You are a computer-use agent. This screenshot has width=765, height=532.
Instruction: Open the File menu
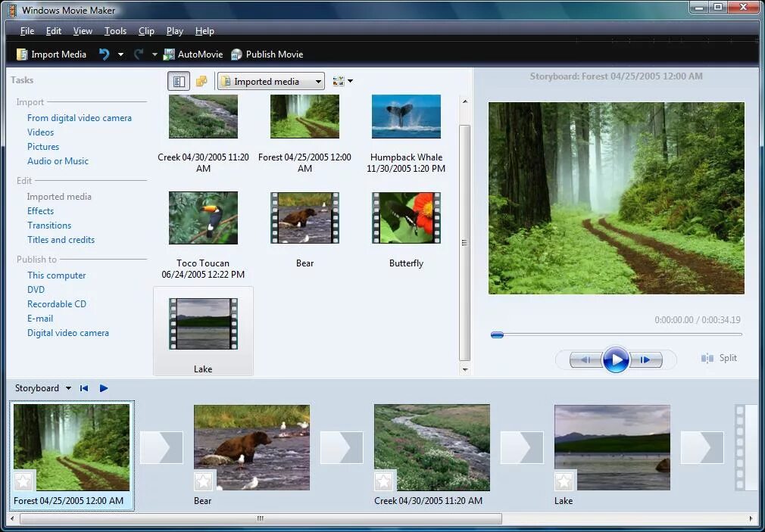27,31
